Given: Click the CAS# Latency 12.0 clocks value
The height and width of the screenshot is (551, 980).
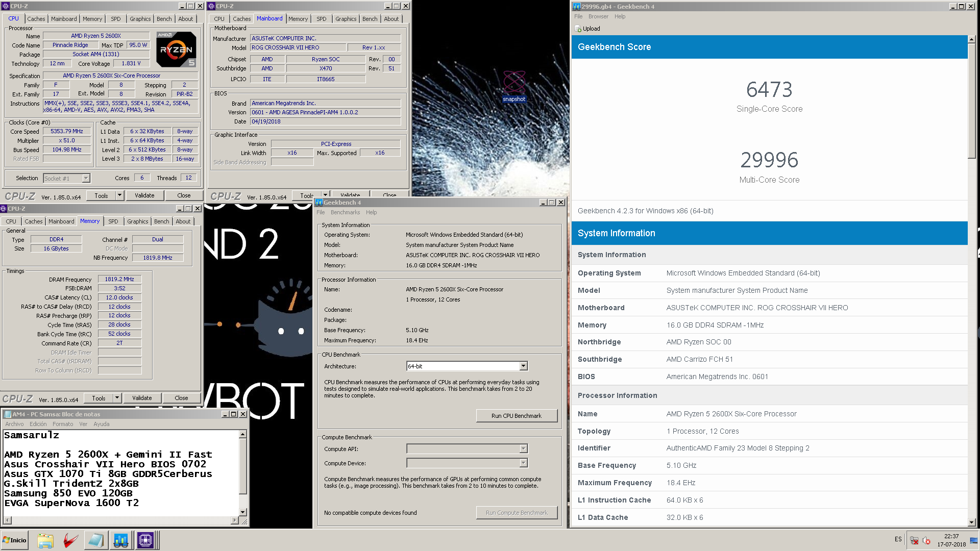Looking at the screenshot, I should [x=119, y=297].
